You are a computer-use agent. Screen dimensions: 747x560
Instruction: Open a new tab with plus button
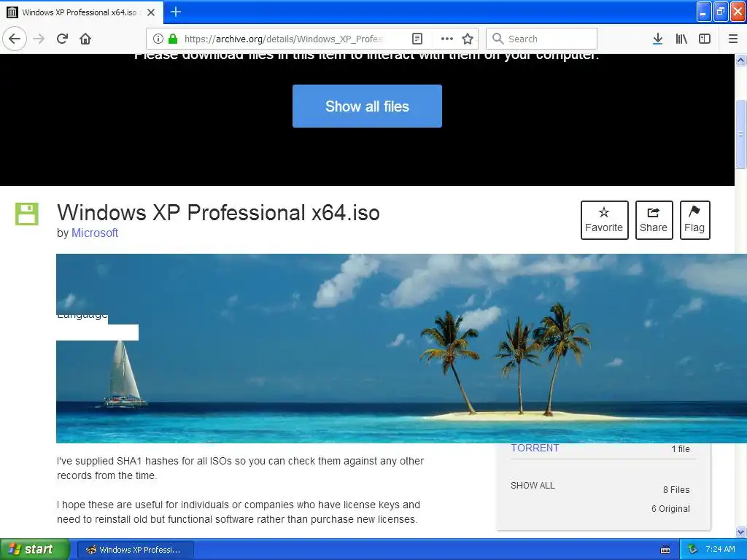click(176, 12)
